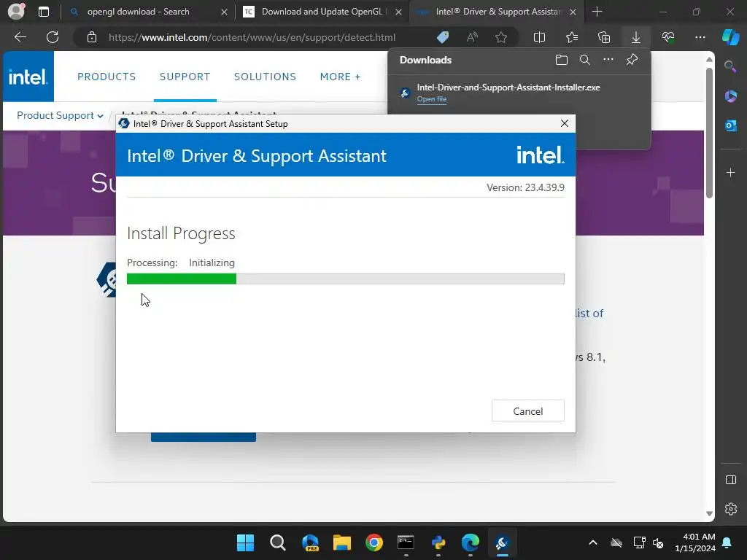Screen dimensions: 747x560
Task: Expand MORE + menu on Intel site
Action: pos(340,77)
